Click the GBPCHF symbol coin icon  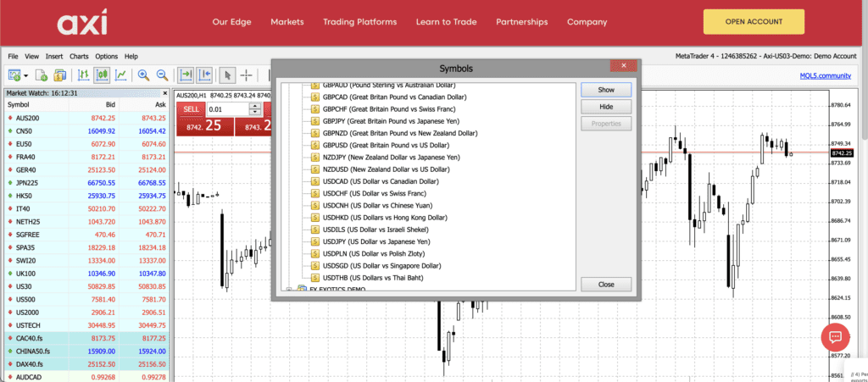315,109
